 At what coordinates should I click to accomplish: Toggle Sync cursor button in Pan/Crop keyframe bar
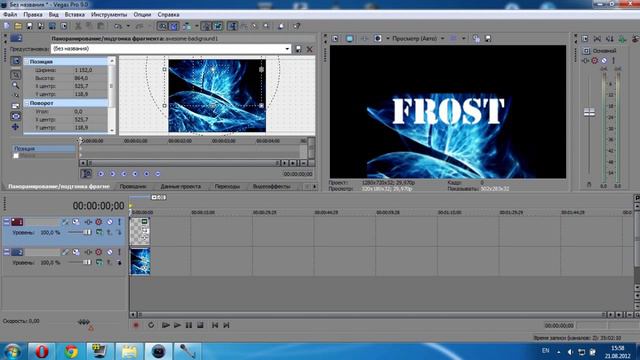click(86, 174)
